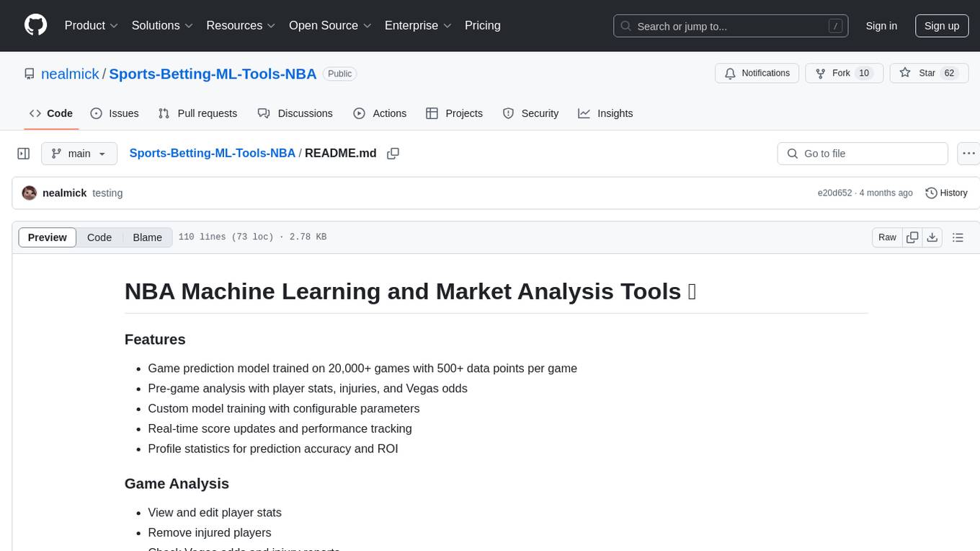
Task: Expand the Open Source menu
Action: pyautogui.click(x=330, y=25)
